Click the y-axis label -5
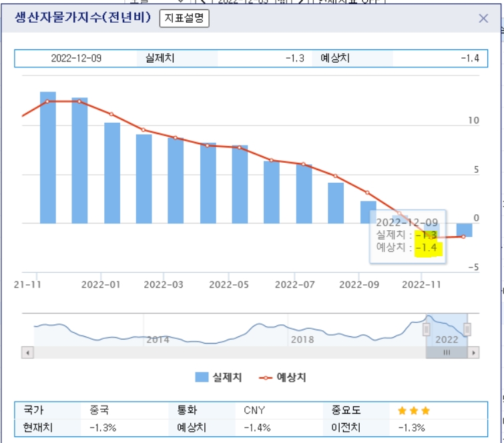 (x=473, y=268)
